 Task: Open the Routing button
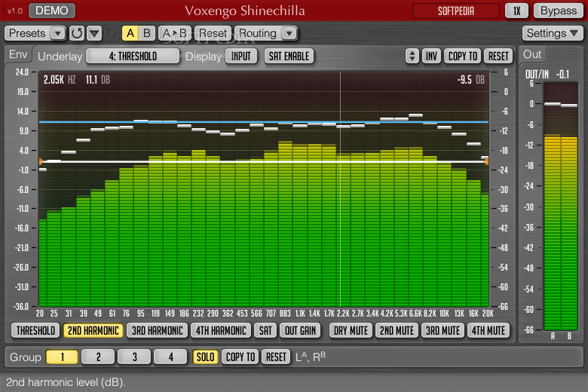coord(258,33)
